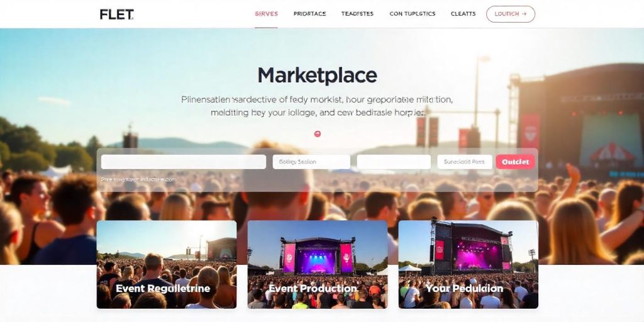This screenshot has height=322, width=644.
Task: Click the Marketplace heading
Action: pos(317,75)
